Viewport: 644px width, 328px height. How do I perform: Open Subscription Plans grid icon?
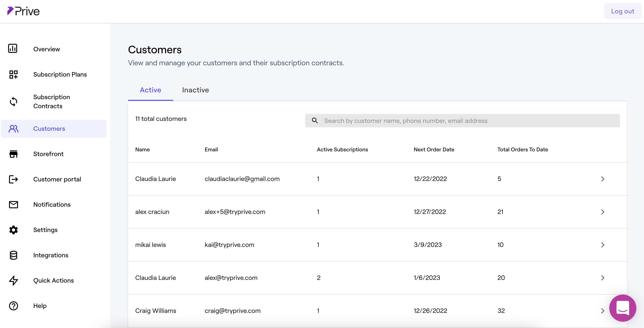[x=14, y=74]
